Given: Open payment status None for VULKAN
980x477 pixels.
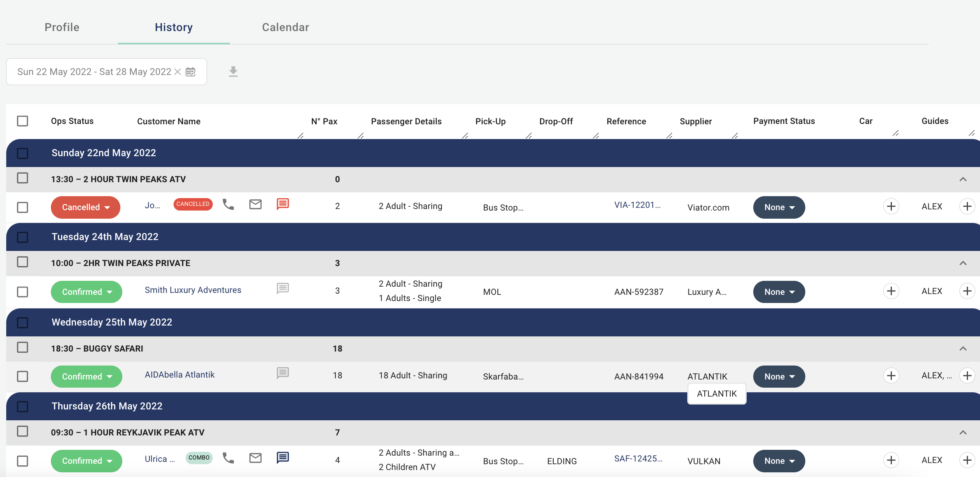Looking at the screenshot, I should coord(779,461).
